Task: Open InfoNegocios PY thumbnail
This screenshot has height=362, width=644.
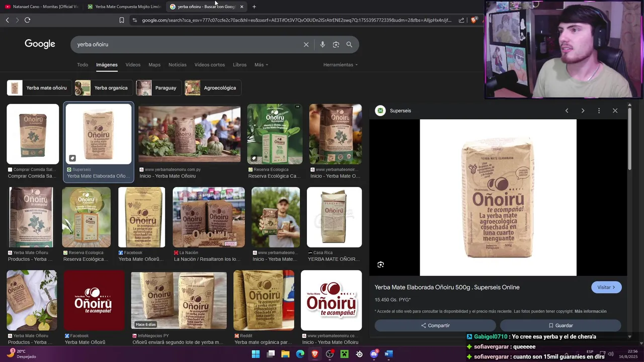Action: [179, 300]
